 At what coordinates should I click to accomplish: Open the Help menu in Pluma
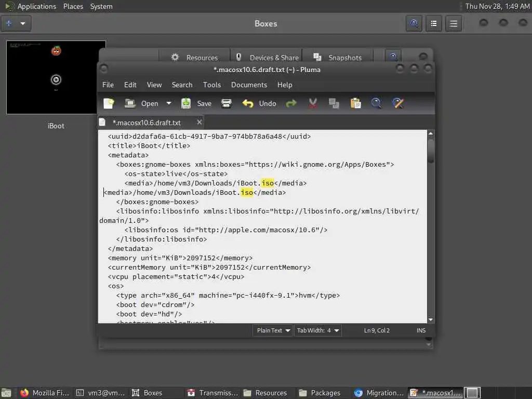pos(285,85)
